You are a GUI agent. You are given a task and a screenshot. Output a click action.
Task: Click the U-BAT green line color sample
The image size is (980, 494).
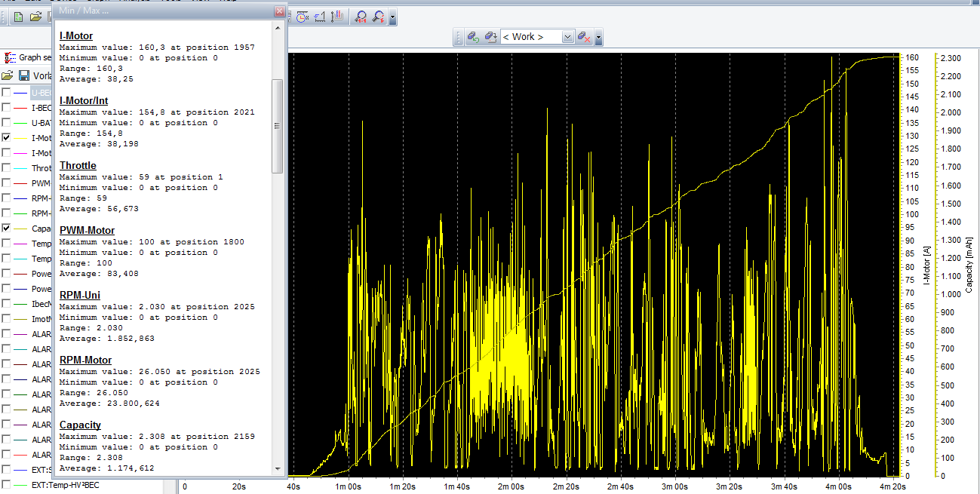click(x=20, y=123)
